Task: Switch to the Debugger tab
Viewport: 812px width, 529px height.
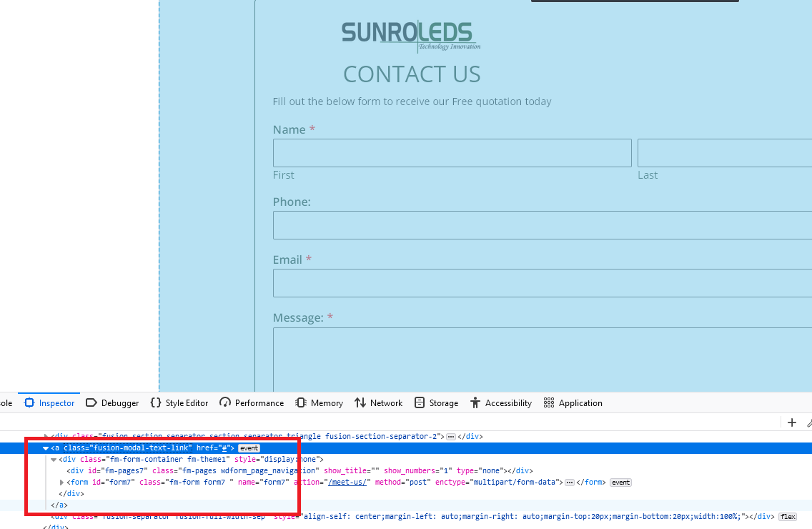Action: coord(112,403)
